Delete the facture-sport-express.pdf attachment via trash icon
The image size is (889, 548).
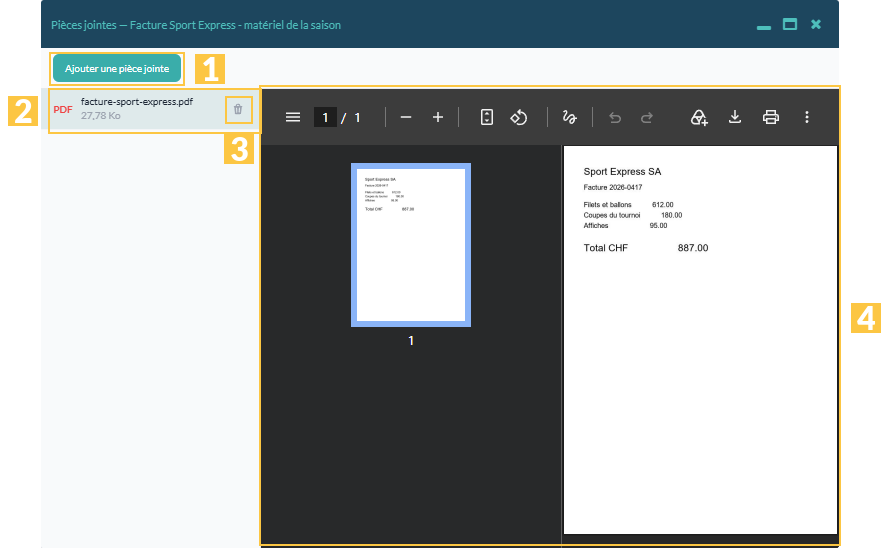[238, 109]
